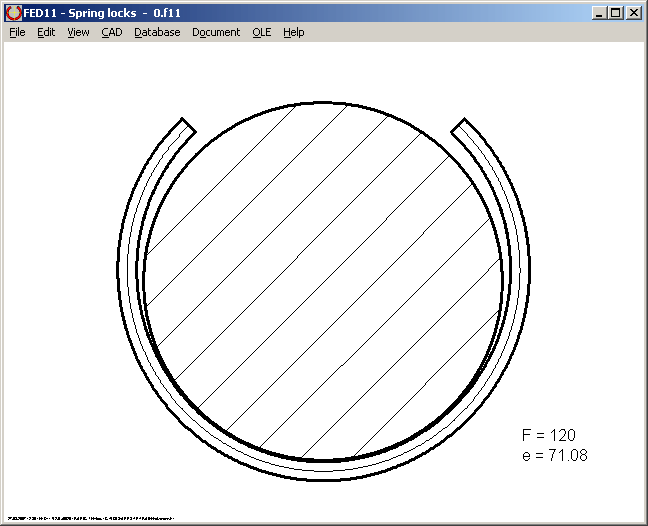Click the e = 71.08 value label
The image size is (648, 526).
pyautogui.click(x=554, y=456)
